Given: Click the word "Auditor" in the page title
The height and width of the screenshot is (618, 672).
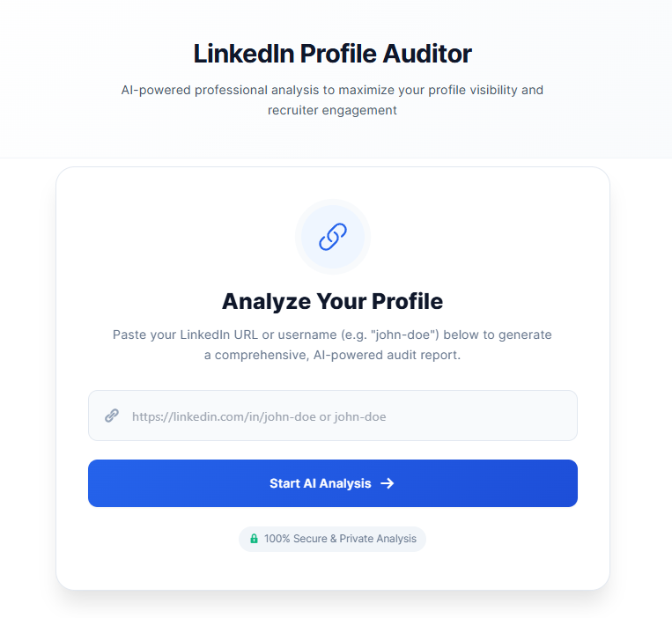Looking at the screenshot, I should tap(427, 54).
